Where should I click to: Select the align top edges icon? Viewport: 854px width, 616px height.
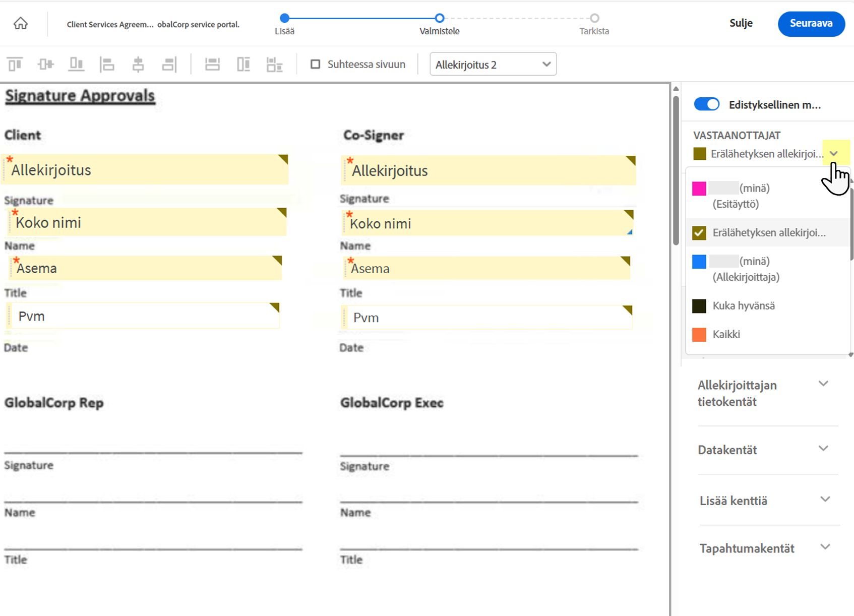(15, 65)
